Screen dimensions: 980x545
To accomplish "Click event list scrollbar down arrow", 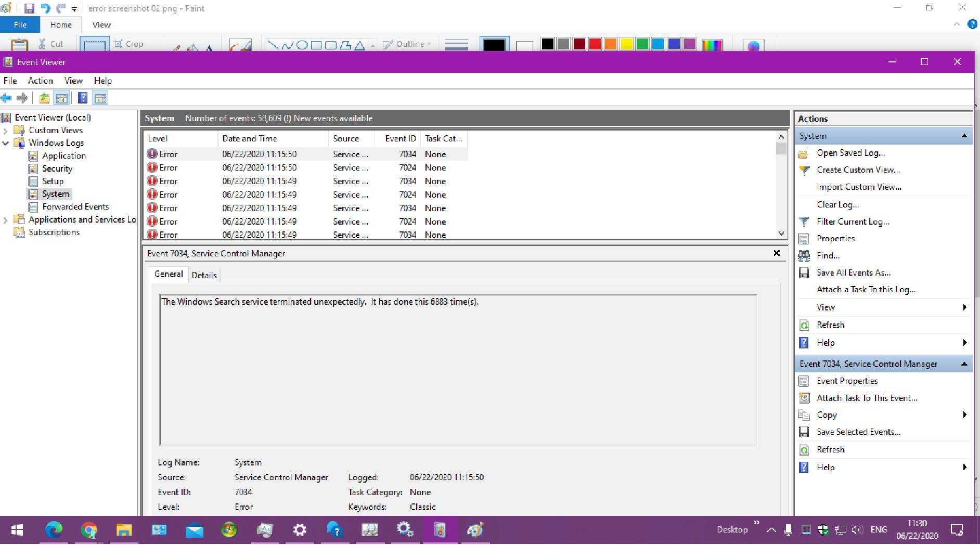I will [x=781, y=234].
